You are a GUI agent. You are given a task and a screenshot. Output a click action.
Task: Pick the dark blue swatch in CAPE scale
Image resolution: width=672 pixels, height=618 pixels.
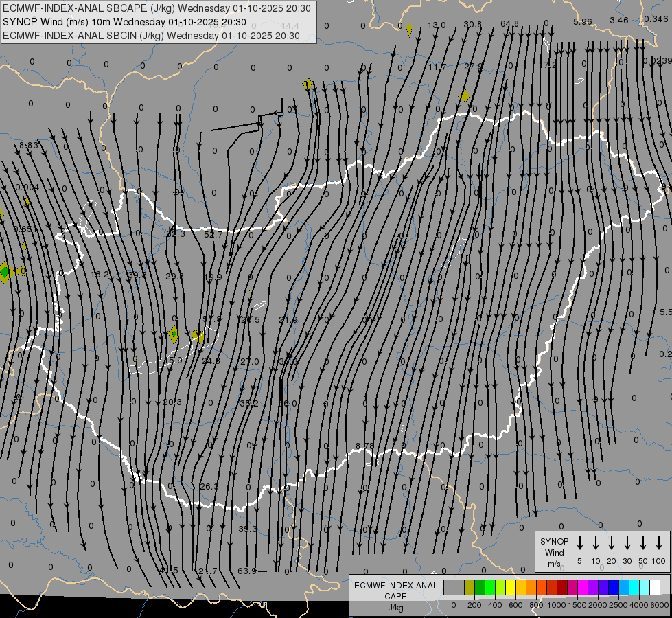pyautogui.click(x=614, y=587)
